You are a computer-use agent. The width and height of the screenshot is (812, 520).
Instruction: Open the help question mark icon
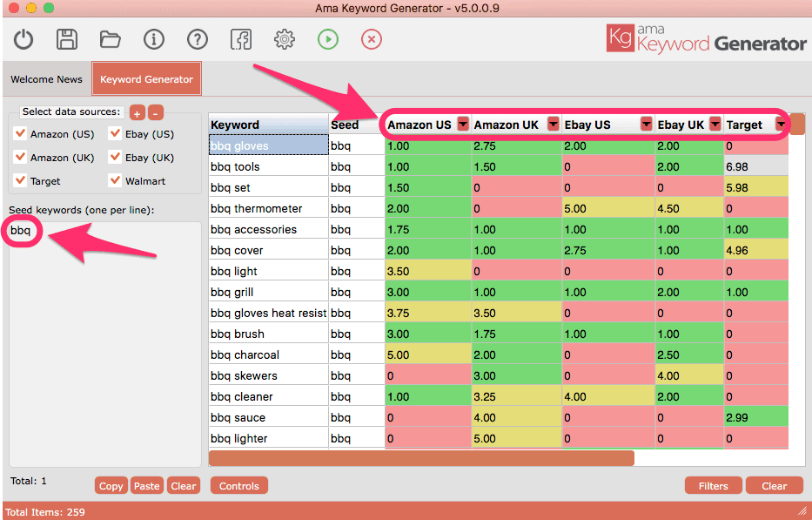coord(198,39)
